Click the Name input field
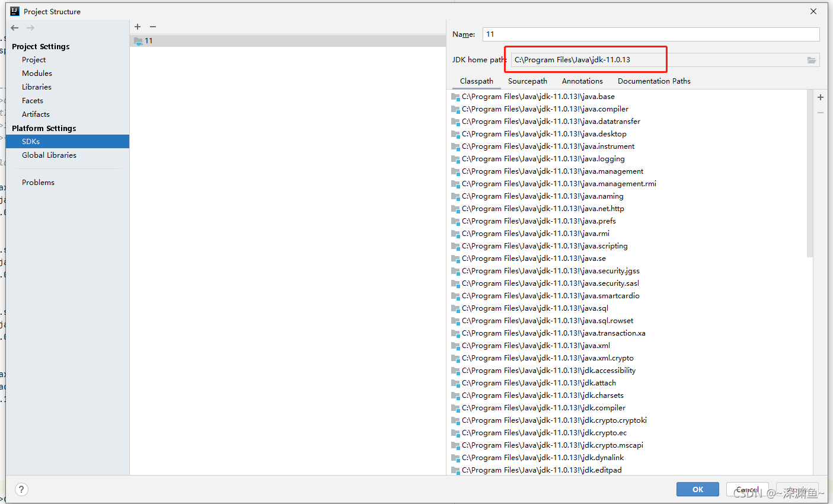This screenshot has height=504, width=833. (651, 34)
